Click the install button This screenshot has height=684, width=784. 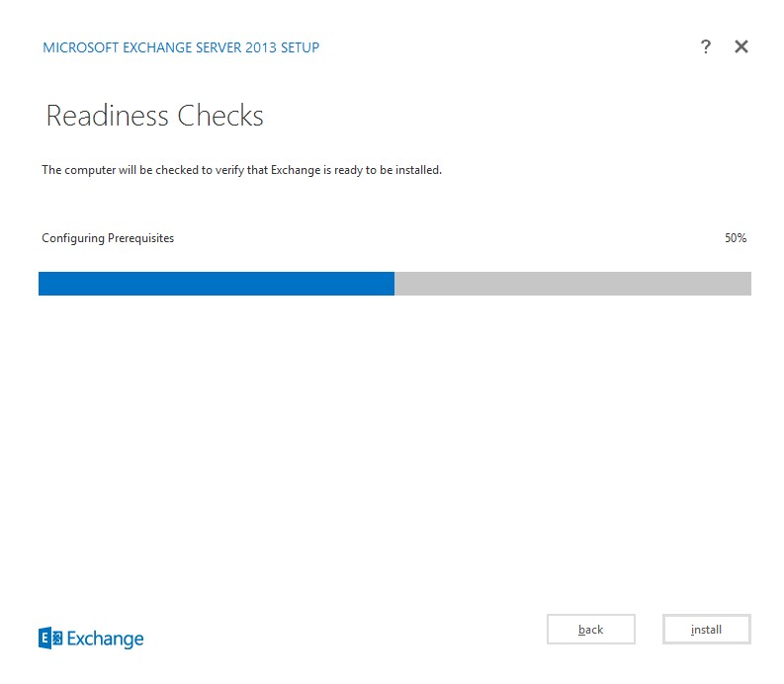click(706, 629)
